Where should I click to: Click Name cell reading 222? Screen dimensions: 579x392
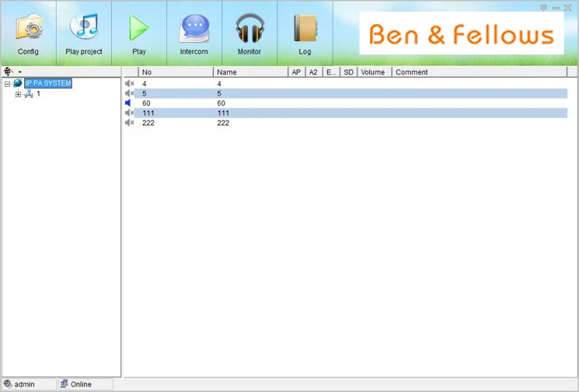[x=223, y=123]
